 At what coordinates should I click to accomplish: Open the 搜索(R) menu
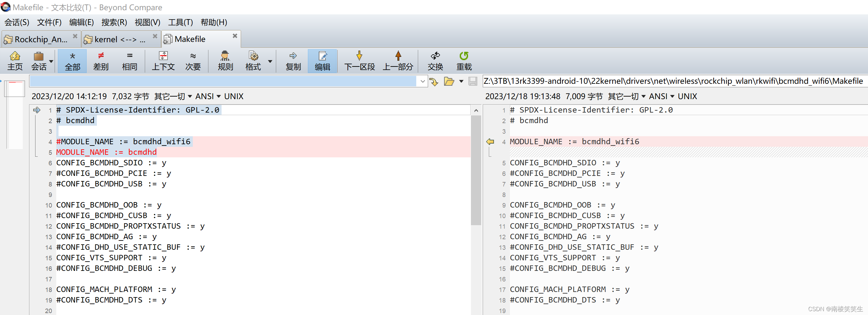(114, 22)
